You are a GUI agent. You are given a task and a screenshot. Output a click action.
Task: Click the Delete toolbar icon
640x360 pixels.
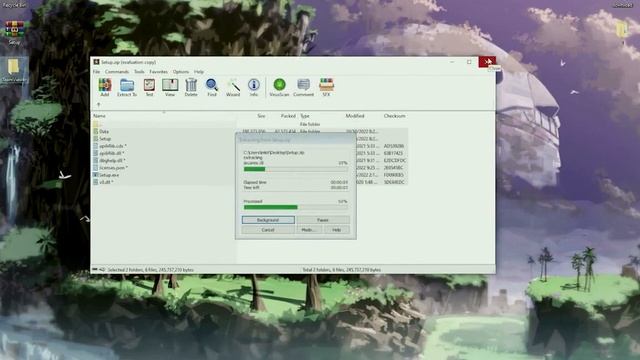click(x=191, y=87)
